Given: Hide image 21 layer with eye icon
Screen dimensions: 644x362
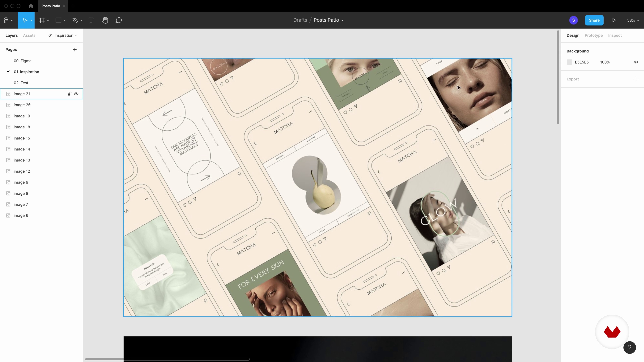Looking at the screenshot, I should pos(76,94).
